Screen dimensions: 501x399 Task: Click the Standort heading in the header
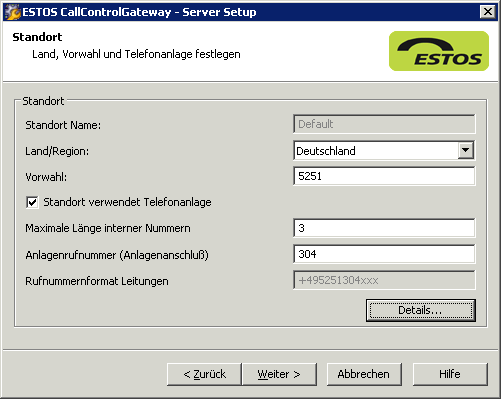coord(37,37)
